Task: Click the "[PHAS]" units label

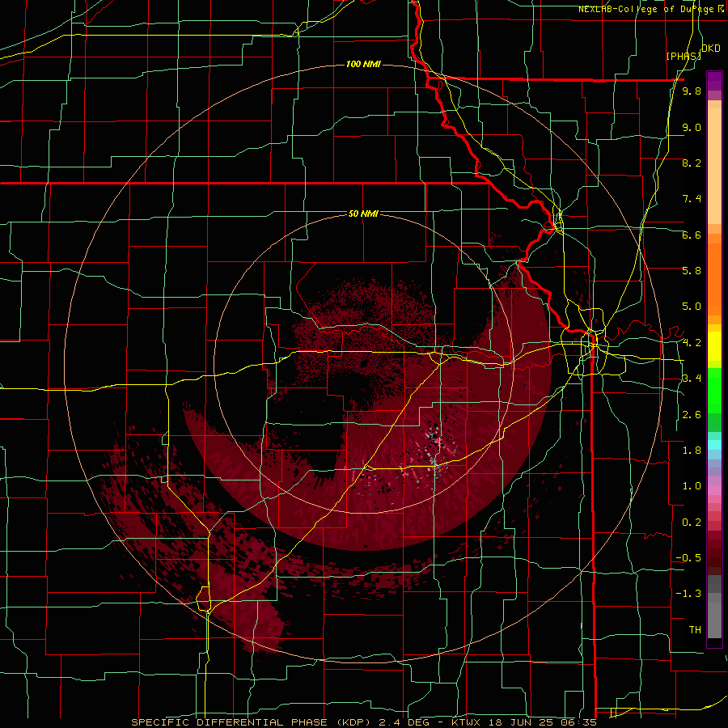Action: tap(684, 56)
